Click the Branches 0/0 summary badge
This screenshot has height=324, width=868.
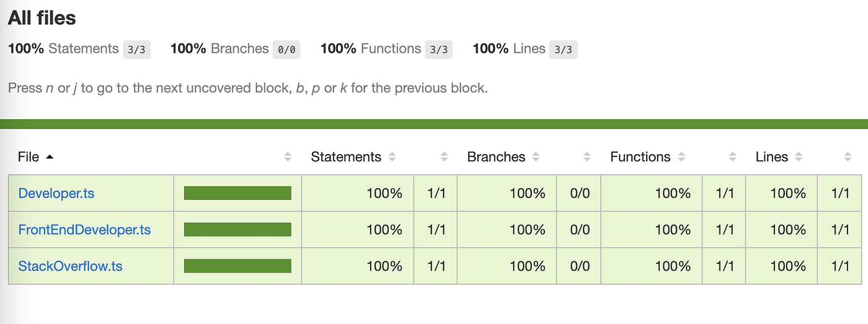tap(286, 50)
